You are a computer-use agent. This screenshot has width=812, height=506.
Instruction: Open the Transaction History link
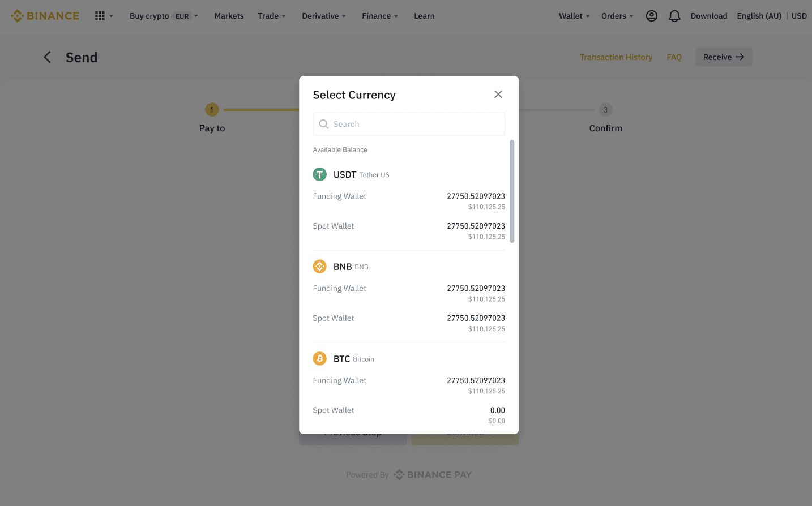[616, 57]
